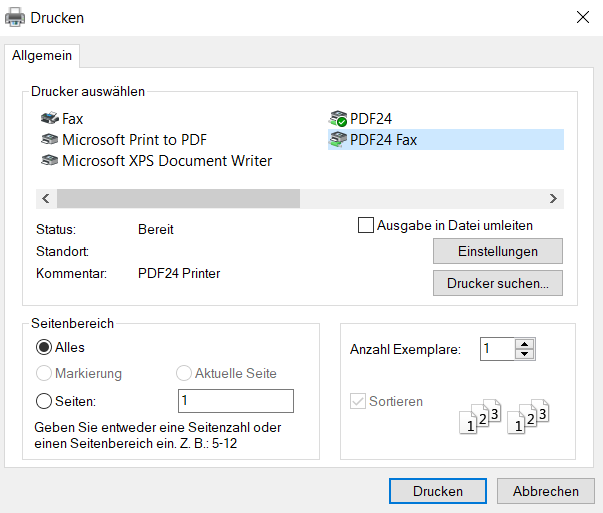Enable Ausgabe in Datei umleiten checkbox
Image resolution: width=603 pixels, height=513 pixels.
click(x=366, y=226)
